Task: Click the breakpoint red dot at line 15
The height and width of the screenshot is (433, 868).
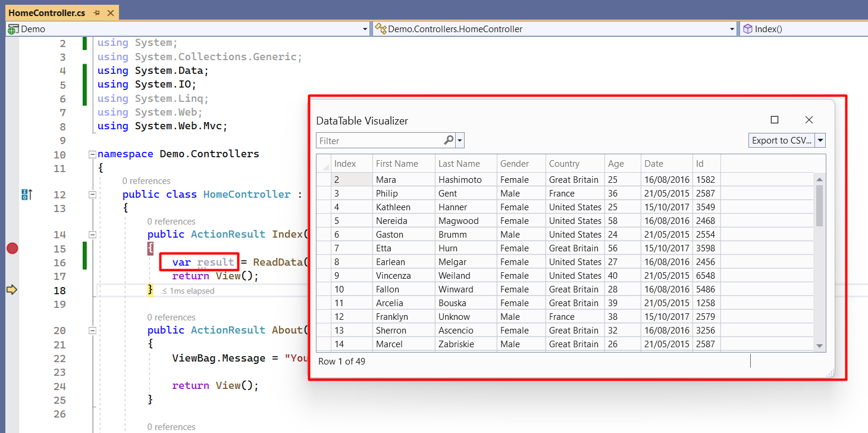Action: (x=12, y=248)
